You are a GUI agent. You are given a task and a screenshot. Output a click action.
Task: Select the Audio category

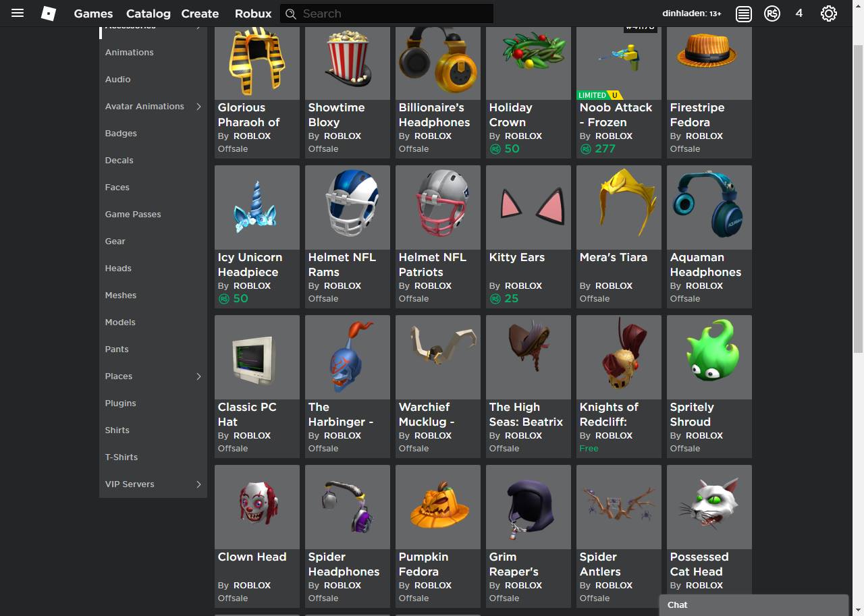click(x=117, y=79)
